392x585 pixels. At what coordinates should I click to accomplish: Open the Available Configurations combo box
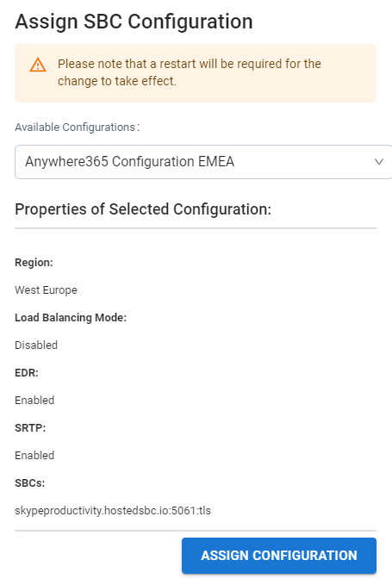tap(203, 162)
